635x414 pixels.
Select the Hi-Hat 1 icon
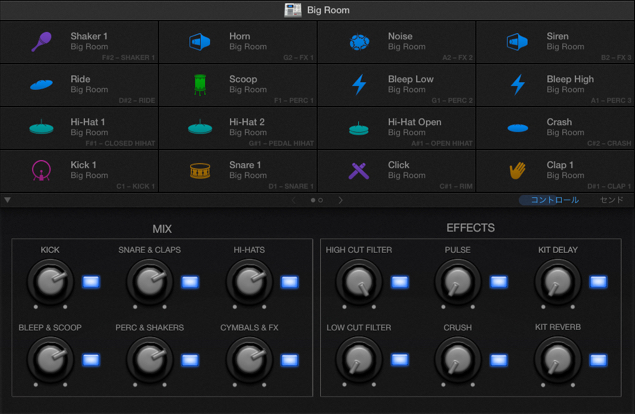click(x=41, y=127)
